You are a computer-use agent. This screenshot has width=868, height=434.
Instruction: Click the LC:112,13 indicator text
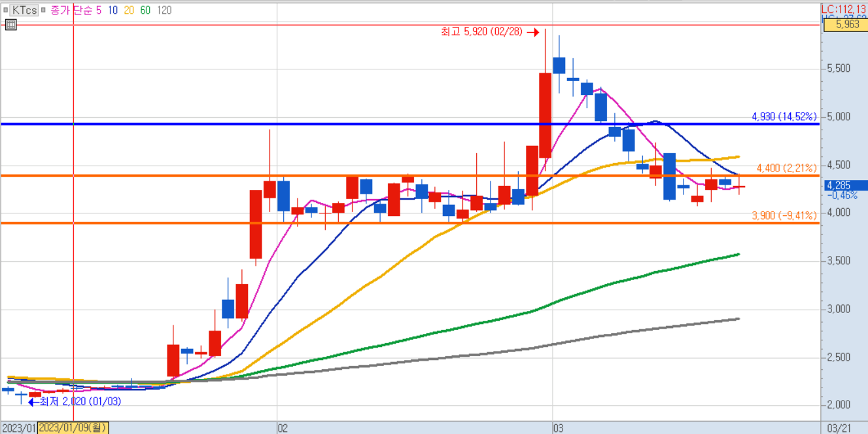[x=844, y=9]
